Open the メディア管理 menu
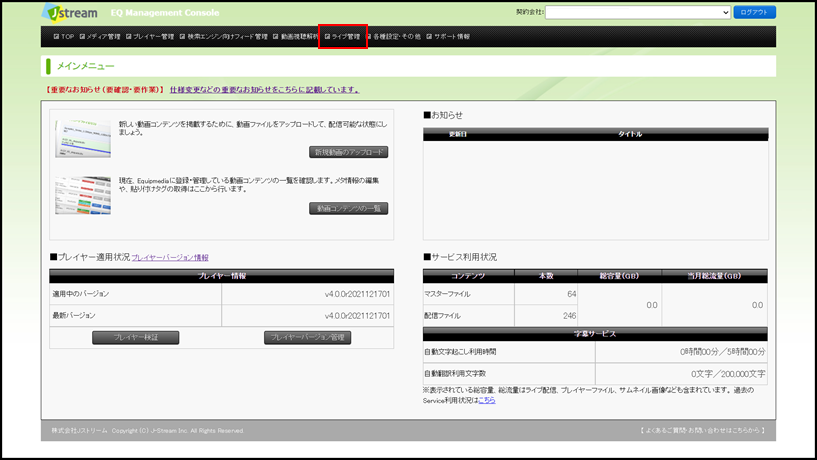 (100, 37)
